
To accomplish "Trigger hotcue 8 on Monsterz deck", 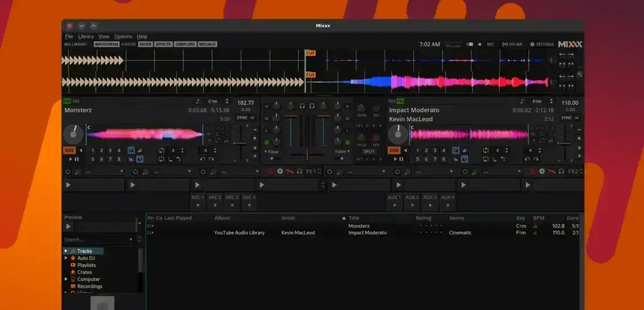I will pos(119,159).
